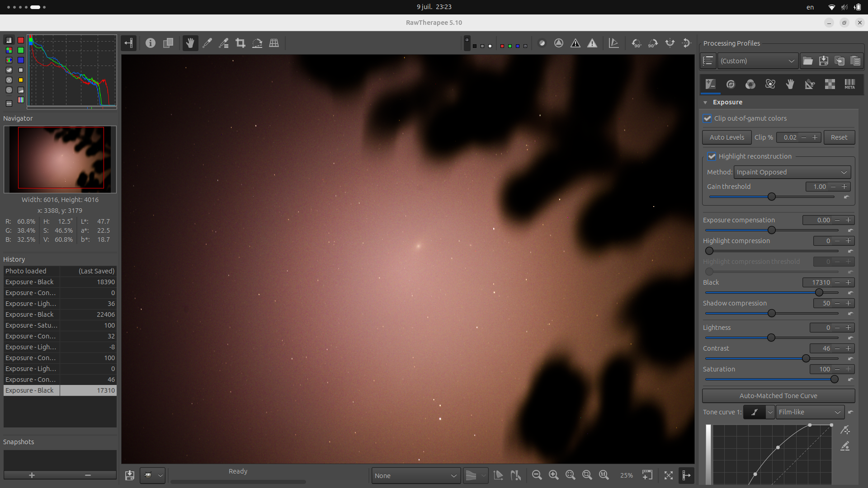Toggle right panel visibility icon
This screenshot has height=488, width=868.
(686, 475)
